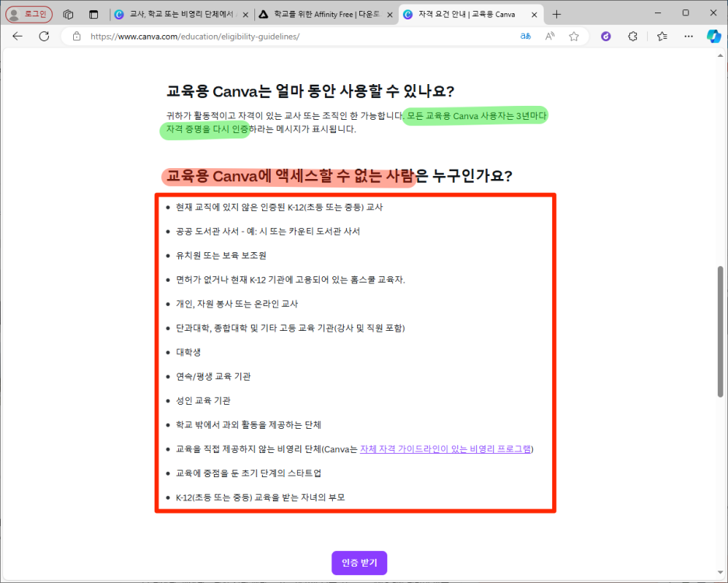Maximize the browser window

(x=686, y=13)
